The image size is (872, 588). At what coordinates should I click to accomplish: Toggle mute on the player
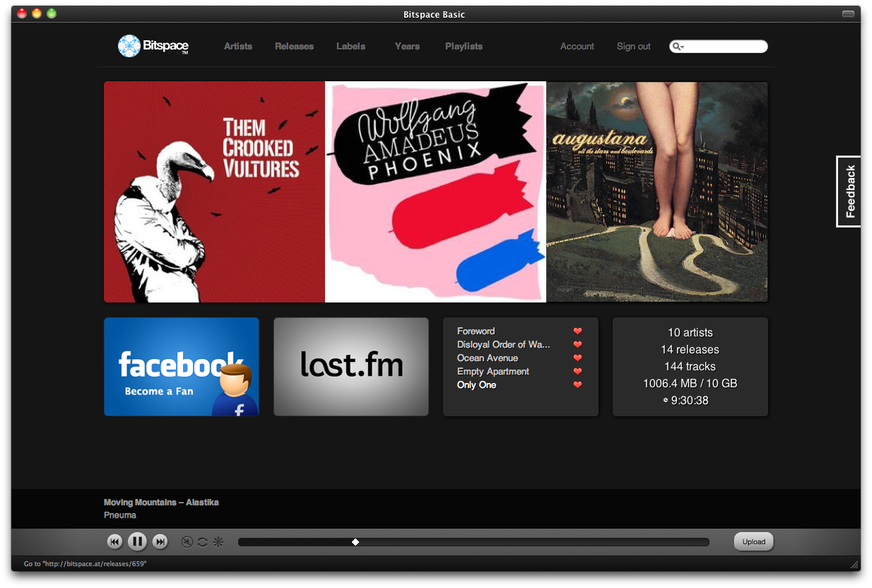pyautogui.click(x=186, y=541)
